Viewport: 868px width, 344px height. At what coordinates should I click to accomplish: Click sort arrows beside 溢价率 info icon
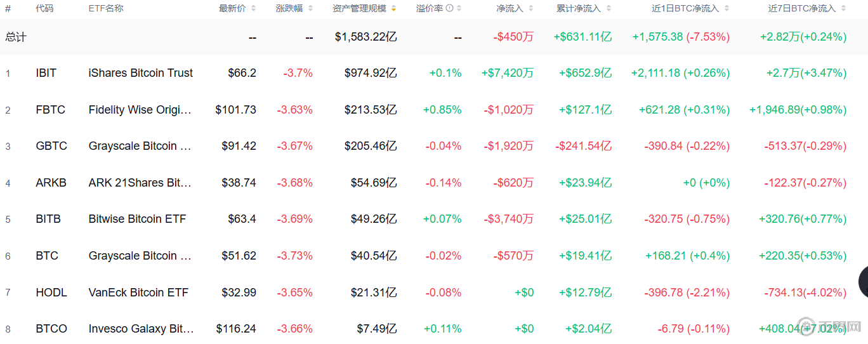pyautogui.click(x=459, y=8)
